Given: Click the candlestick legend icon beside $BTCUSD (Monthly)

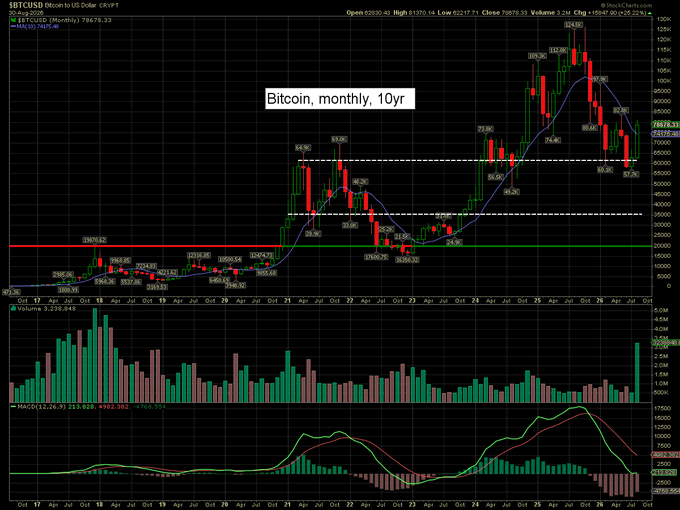Looking at the screenshot, I should [x=13, y=20].
